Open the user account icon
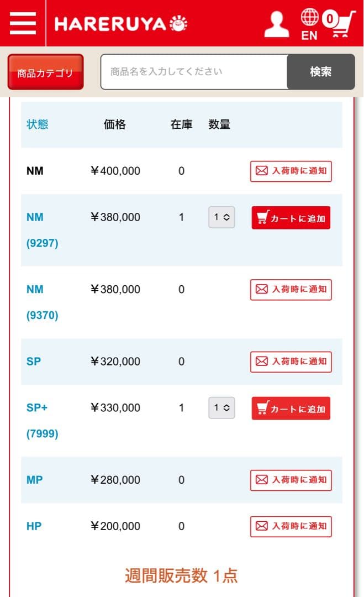The image size is (364, 597). (276, 24)
